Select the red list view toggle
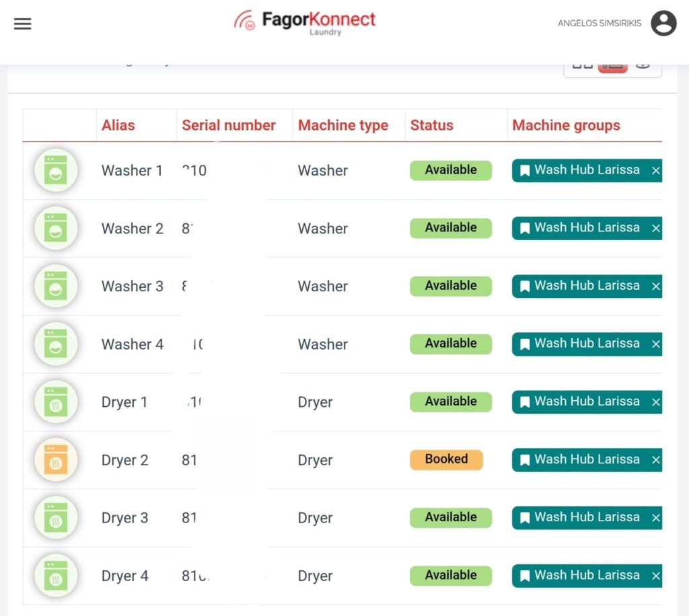689x616 pixels. click(x=612, y=66)
